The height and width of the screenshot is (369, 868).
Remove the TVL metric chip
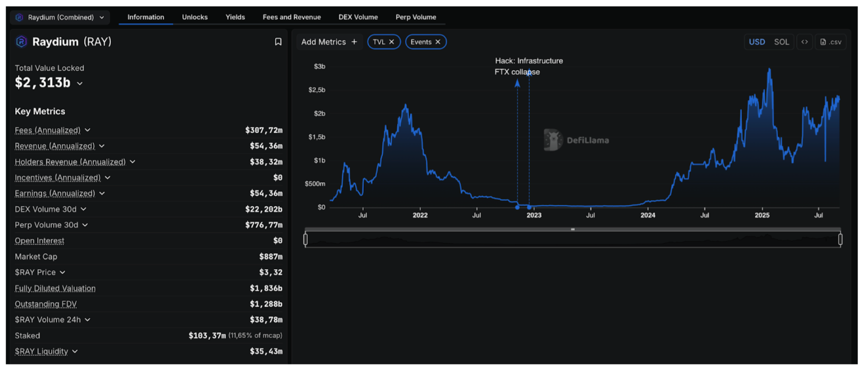coord(391,42)
